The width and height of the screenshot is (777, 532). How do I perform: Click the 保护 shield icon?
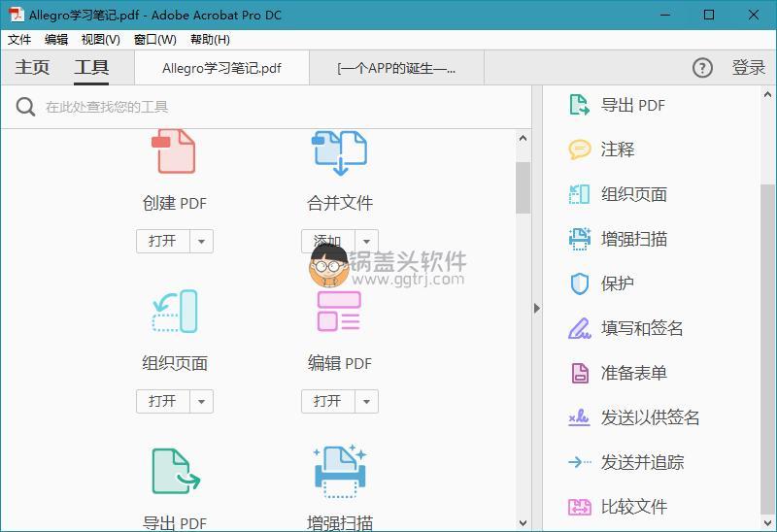(579, 283)
